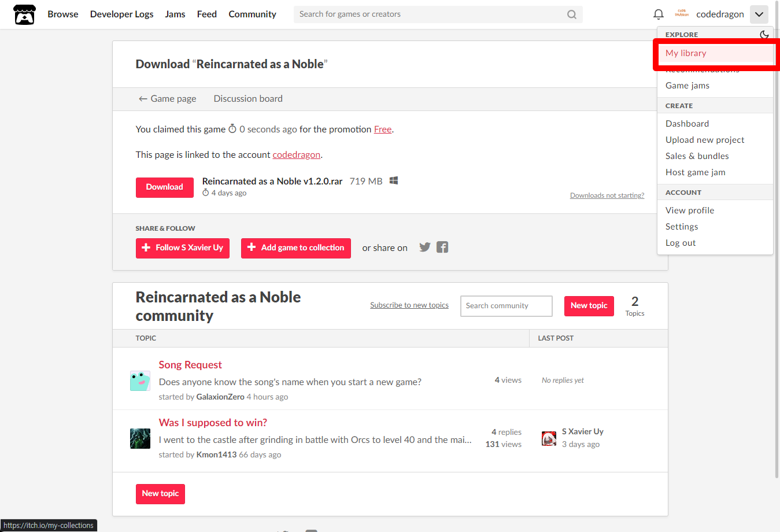Focus the Search community field
This screenshot has width=780, height=532.
[x=507, y=306]
